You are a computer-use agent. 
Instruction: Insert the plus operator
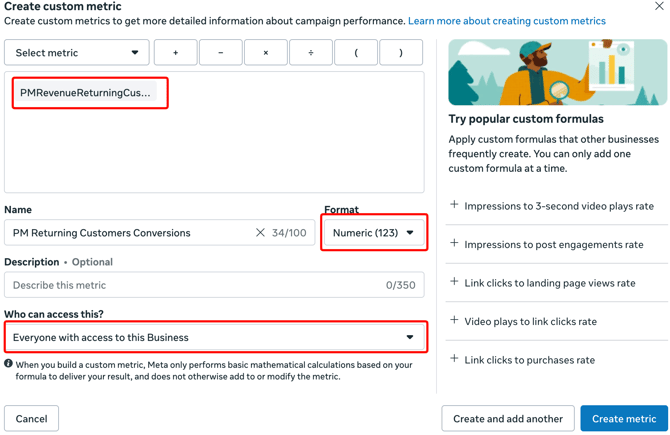[176, 53]
